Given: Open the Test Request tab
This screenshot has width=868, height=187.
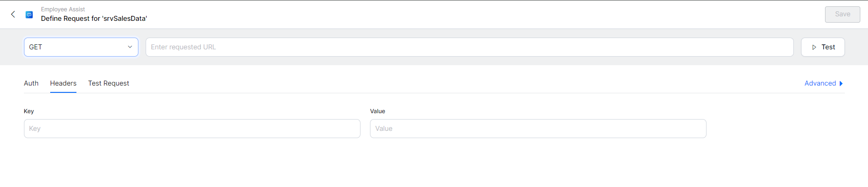Looking at the screenshot, I should [109, 83].
